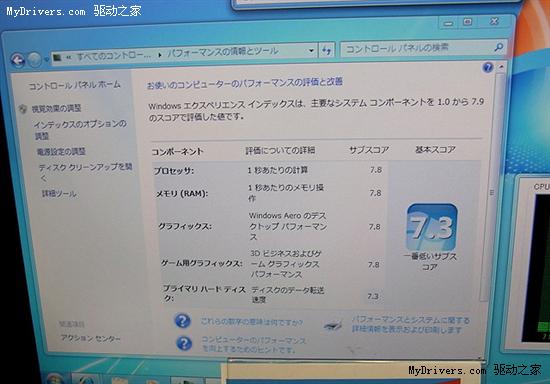Viewport: 550px width, 384px height.
Task: Select the メモリ (RAM): row label
Action: 182,193
